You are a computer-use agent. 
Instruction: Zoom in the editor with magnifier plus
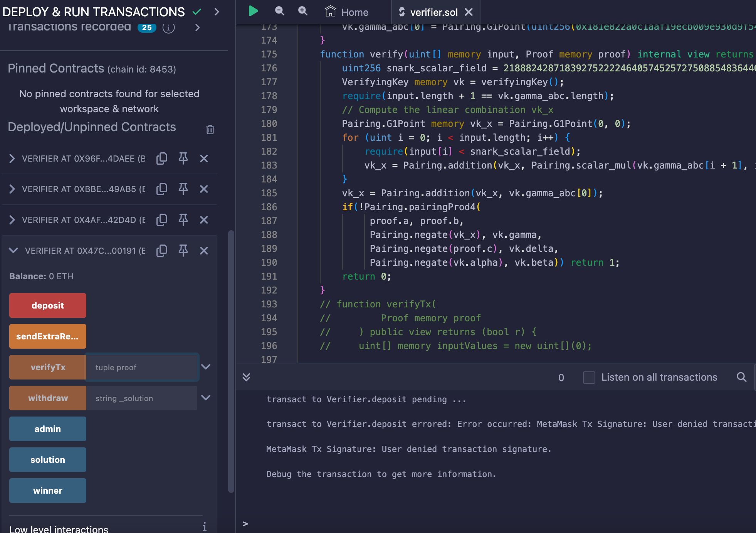coord(303,11)
